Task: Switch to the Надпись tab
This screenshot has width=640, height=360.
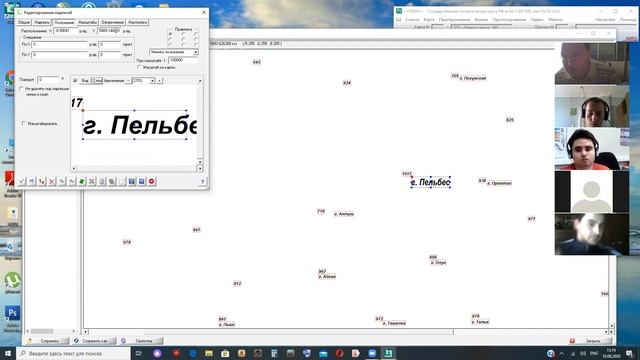Action: [42, 22]
